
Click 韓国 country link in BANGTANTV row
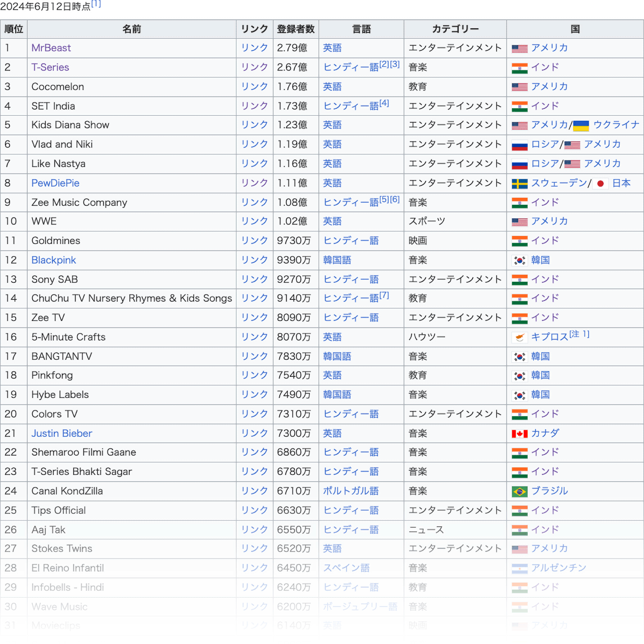tap(540, 356)
